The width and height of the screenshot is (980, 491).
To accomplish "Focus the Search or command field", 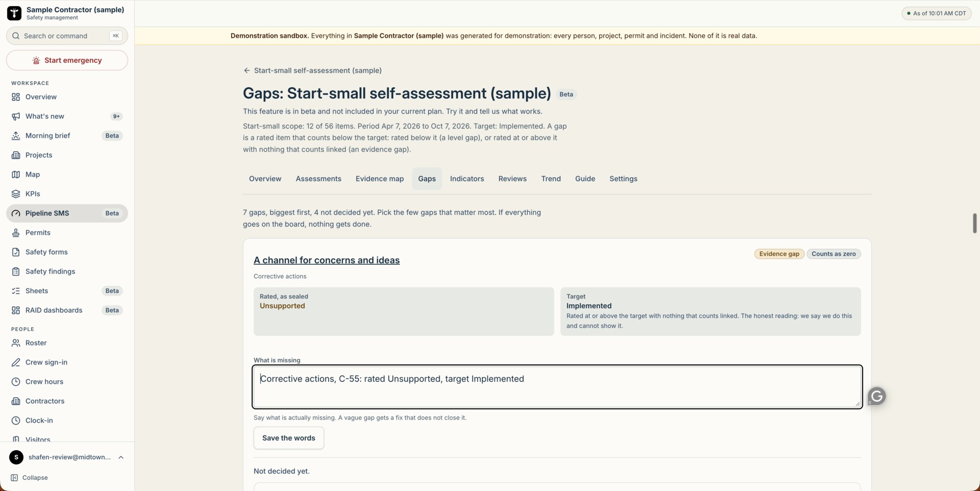I will [67, 36].
